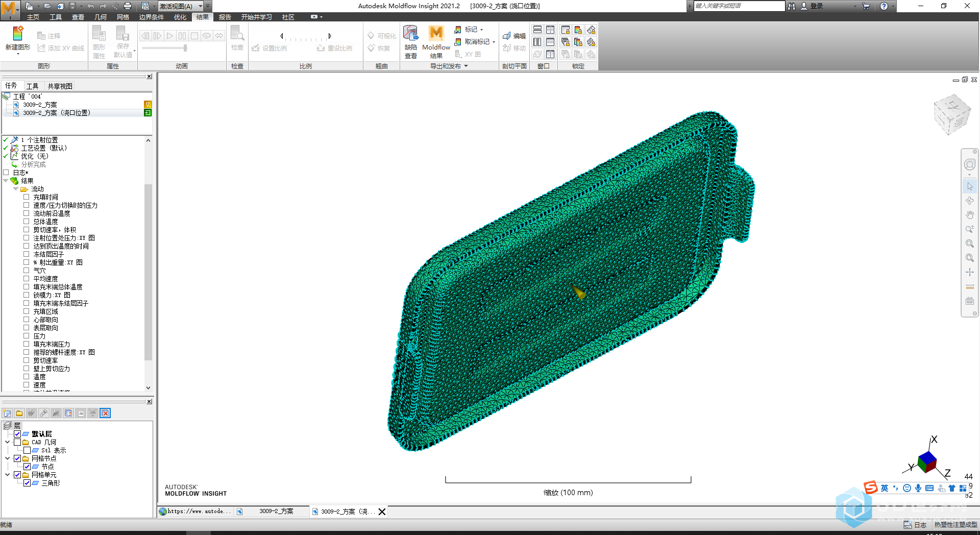Click the first lock view icon
980x535 pixels.
point(566,30)
